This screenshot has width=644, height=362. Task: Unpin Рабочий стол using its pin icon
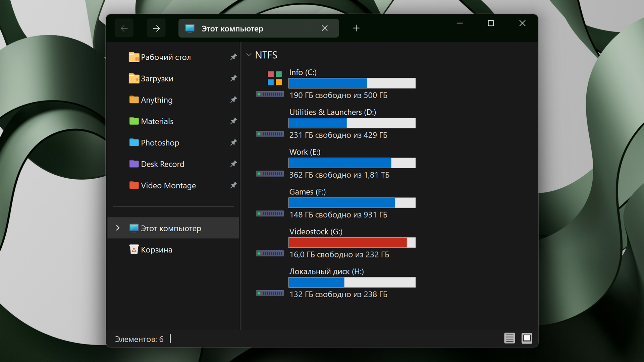coord(233,57)
